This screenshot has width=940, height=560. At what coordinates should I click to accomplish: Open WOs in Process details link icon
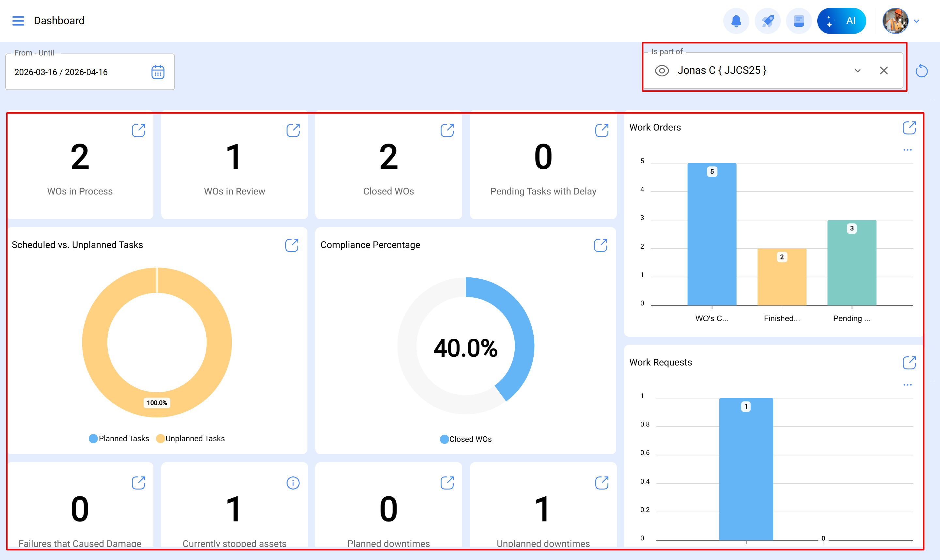[x=138, y=131]
